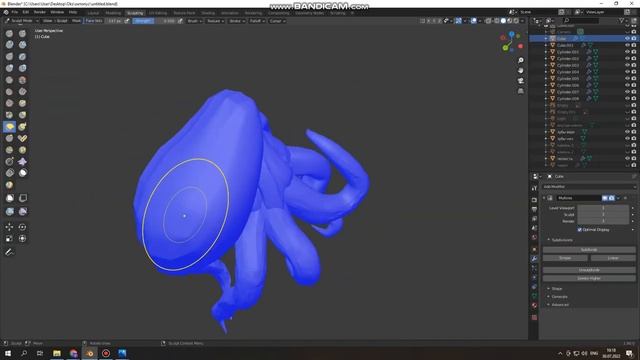The width and height of the screenshot is (640, 360).
Task: Select the Inflate brush
Action: [x=9, y=68]
